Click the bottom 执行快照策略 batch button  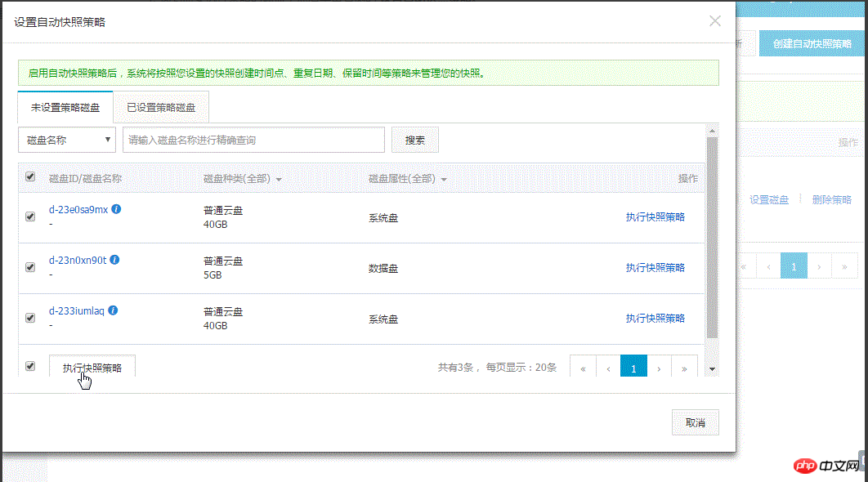coord(92,367)
